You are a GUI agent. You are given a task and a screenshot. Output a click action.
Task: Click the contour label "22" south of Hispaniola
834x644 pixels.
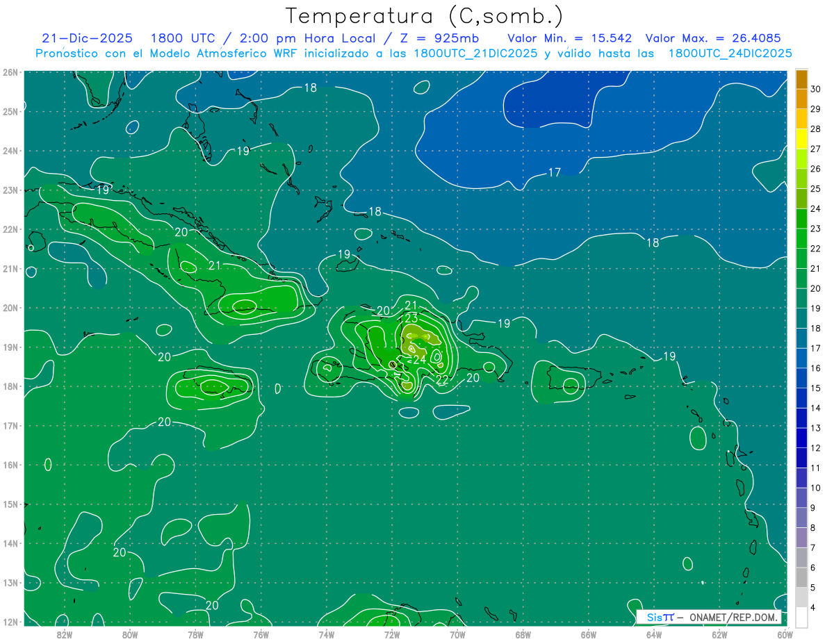pyautogui.click(x=442, y=379)
